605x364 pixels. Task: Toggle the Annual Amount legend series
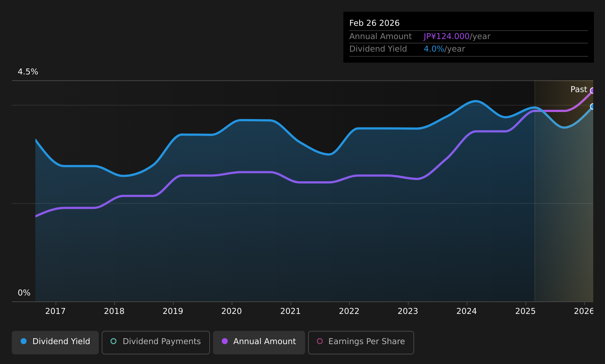[259, 342]
